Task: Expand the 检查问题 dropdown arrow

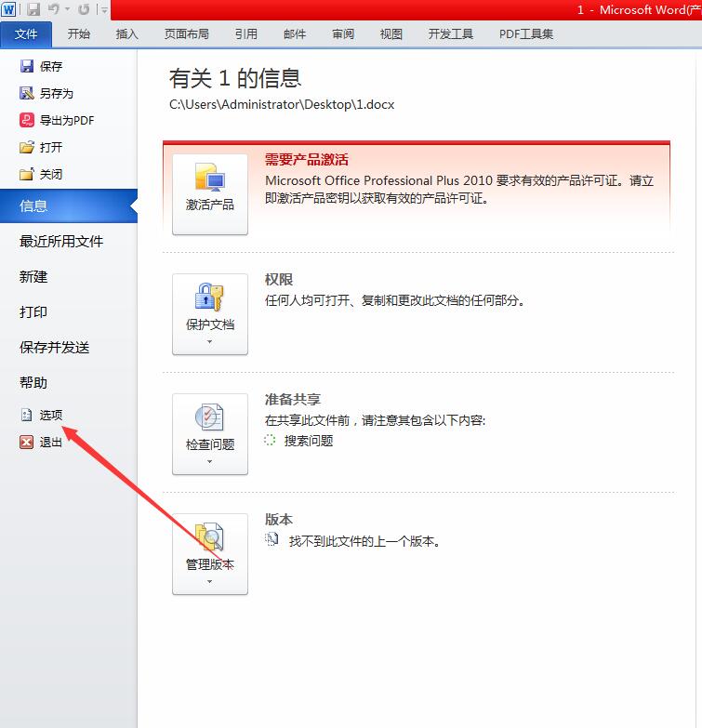Action: tap(209, 461)
